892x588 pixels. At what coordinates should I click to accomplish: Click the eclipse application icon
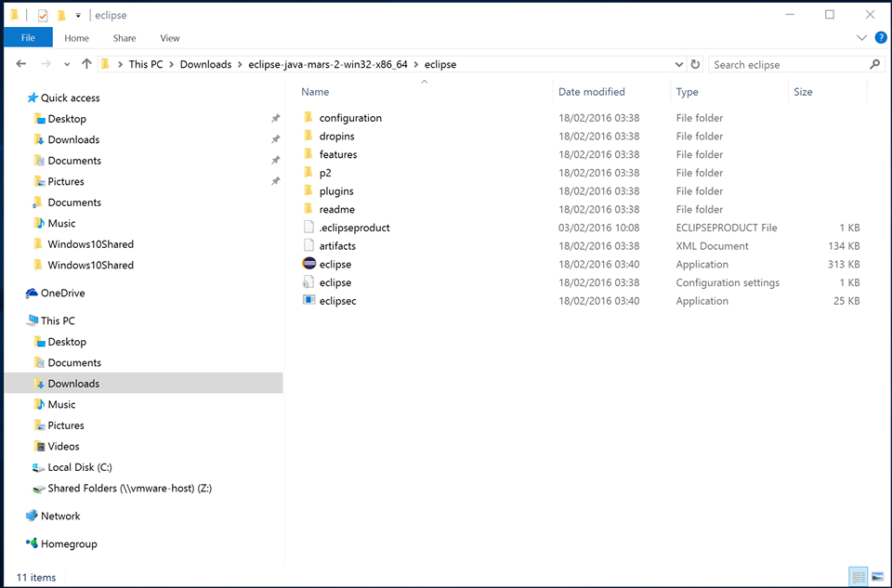click(309, 264)
